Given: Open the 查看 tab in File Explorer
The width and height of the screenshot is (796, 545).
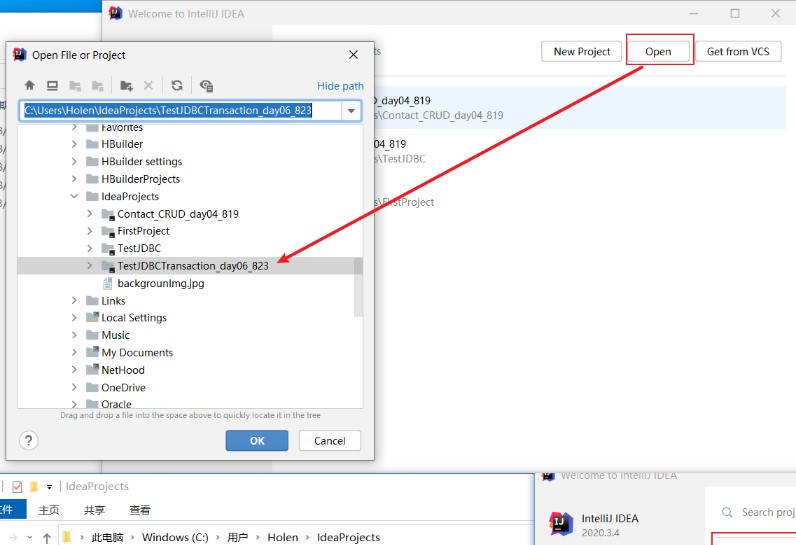Looking at the screenshot, I should [x=140, y=509].
